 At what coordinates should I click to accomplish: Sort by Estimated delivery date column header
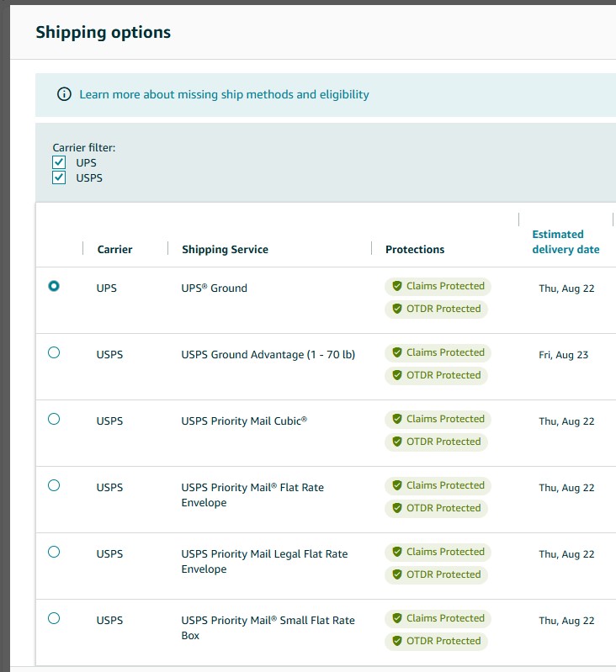pos(566,241)
